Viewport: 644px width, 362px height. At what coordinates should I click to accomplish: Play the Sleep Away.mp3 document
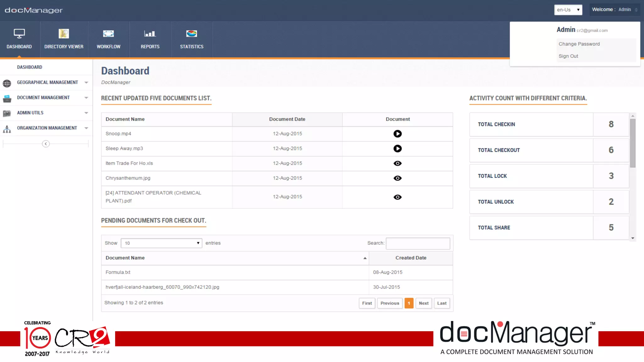(397, 149)
